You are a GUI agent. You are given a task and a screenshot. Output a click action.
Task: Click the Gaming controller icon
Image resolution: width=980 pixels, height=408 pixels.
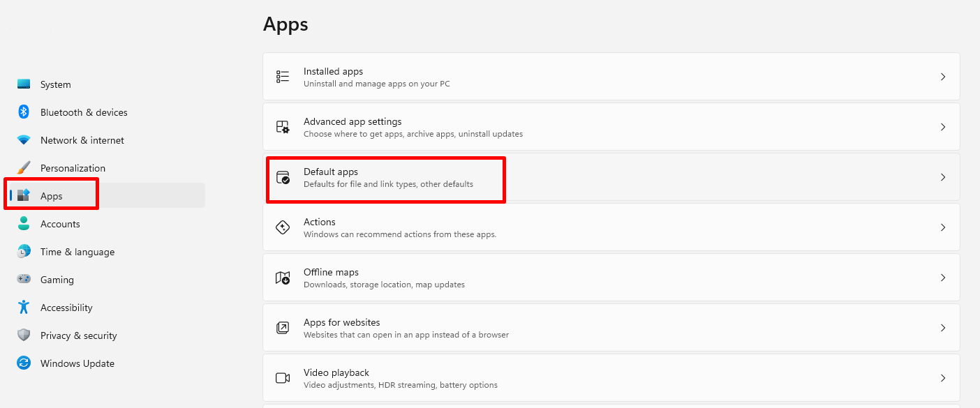click(x=24, y=279)
